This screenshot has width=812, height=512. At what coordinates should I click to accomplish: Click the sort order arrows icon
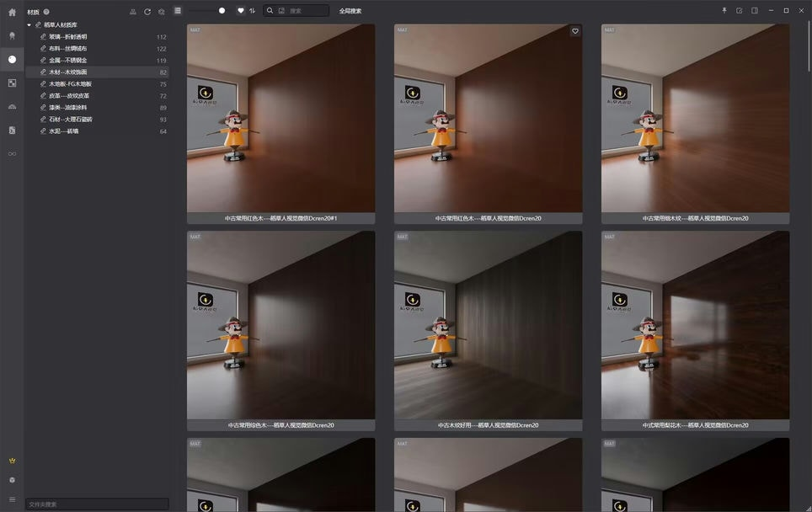[252, 11]
